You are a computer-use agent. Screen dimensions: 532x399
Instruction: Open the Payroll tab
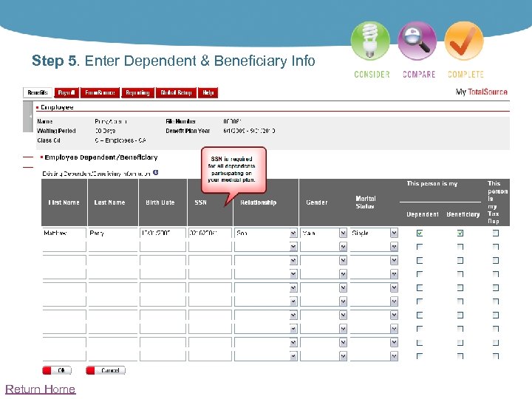66,92
